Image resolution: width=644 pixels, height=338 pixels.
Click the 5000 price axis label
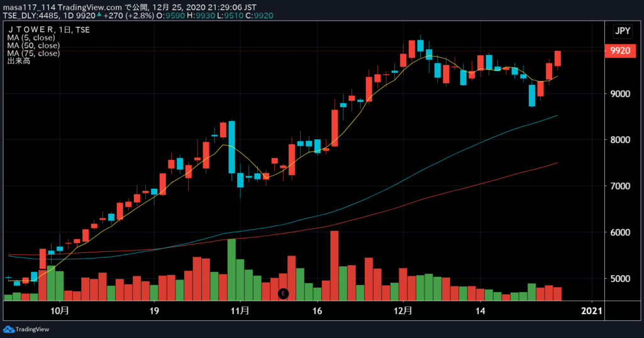(619, 279)
